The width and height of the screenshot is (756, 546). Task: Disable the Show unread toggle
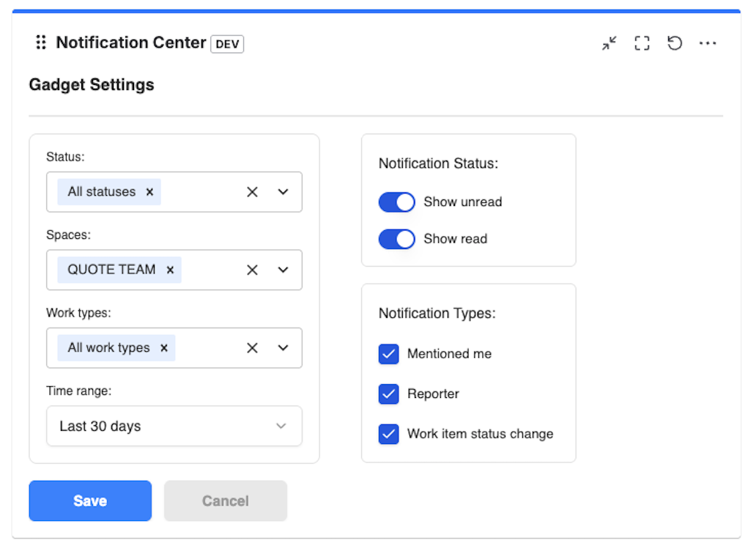(396, 202)
